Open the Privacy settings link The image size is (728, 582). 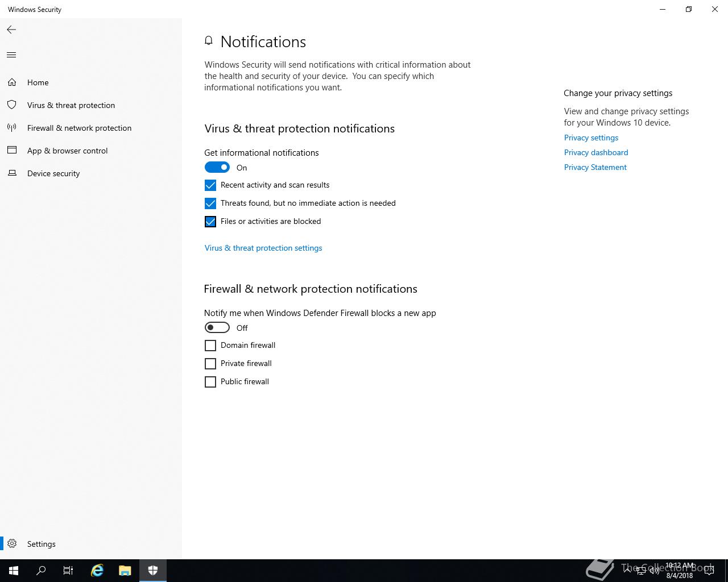[591, 138]
